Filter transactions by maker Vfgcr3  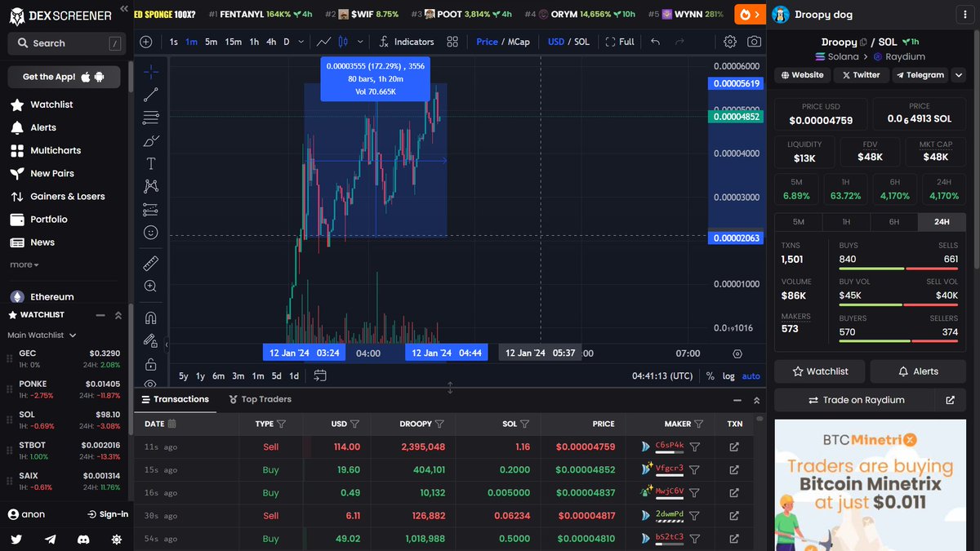(x=694, y=469)
